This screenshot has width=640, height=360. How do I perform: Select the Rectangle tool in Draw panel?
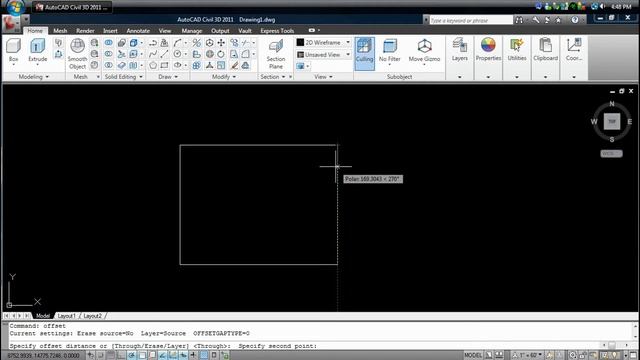[164, 65]
